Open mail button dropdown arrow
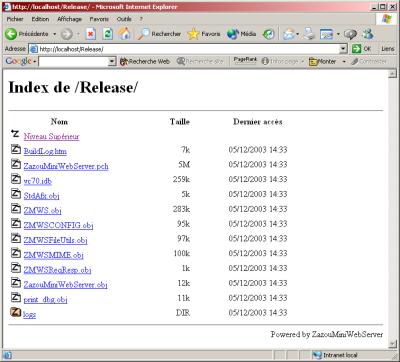This screenshot has width=400, height=362. (297, 34)
